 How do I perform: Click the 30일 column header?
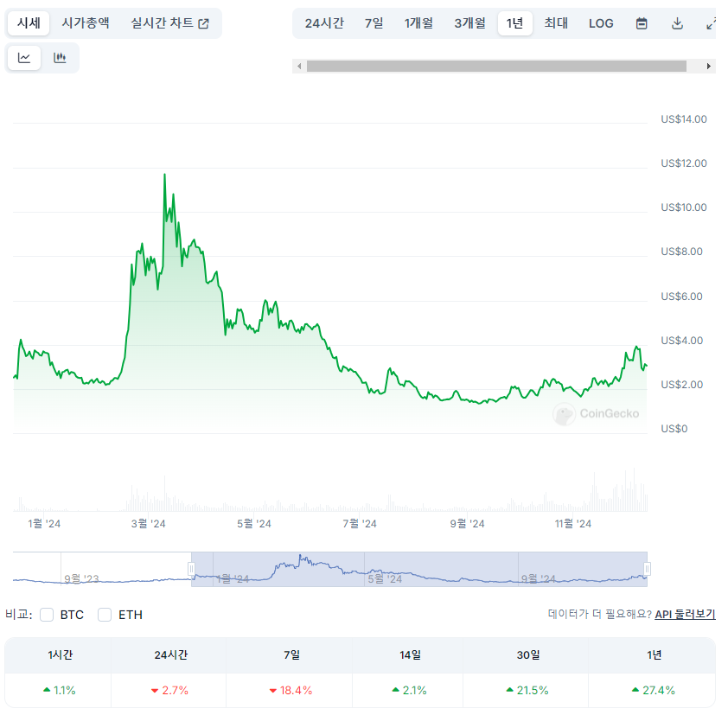tap(528, 655)
